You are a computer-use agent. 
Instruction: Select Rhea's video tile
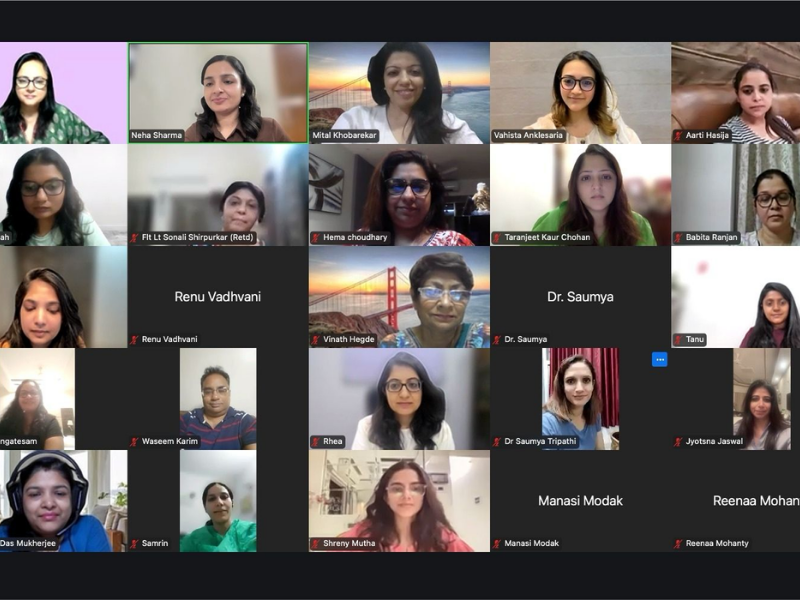pyautogui.click(x=399, y=398)
